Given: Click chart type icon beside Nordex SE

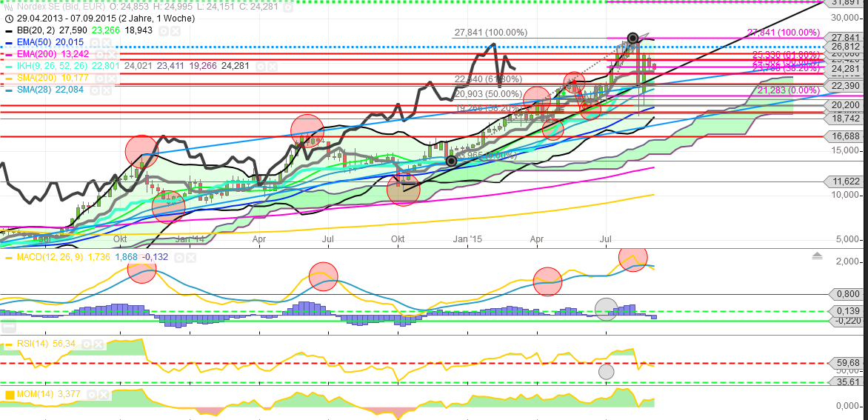Looking at the screenshot, I should [7, 6].
